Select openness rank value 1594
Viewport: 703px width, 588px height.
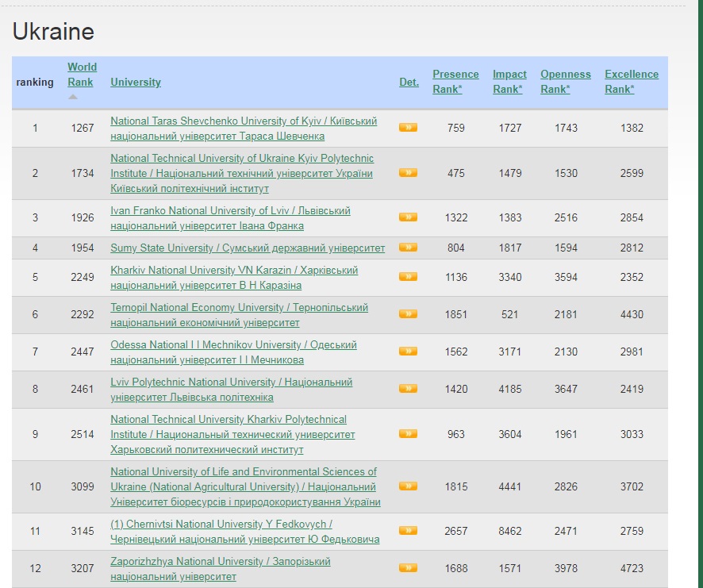click(566, 248)
